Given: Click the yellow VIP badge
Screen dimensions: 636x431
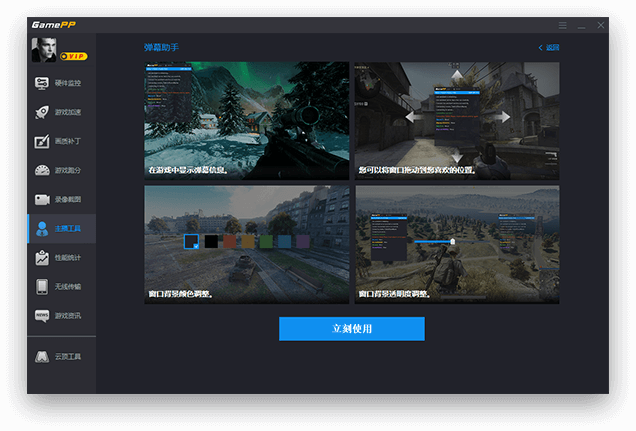Looking at the screenshot, I should pyautogui.click(x=73, y=56).
